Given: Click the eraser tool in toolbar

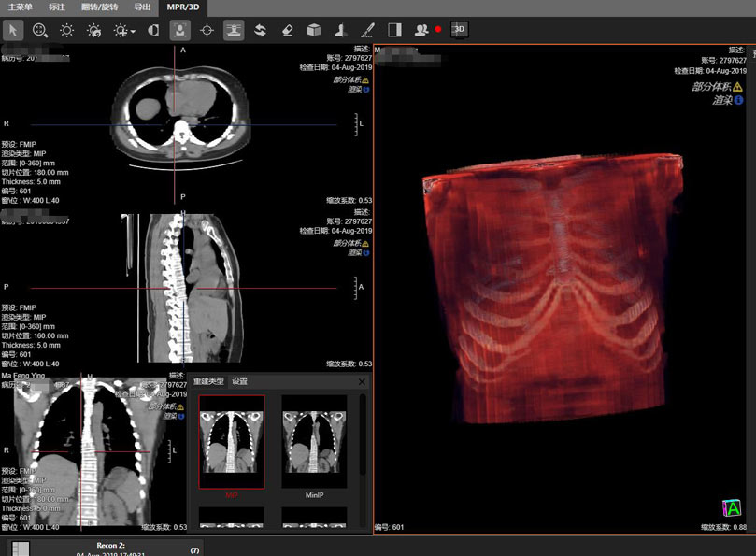Looking at the screenshot, I should 287,30.
